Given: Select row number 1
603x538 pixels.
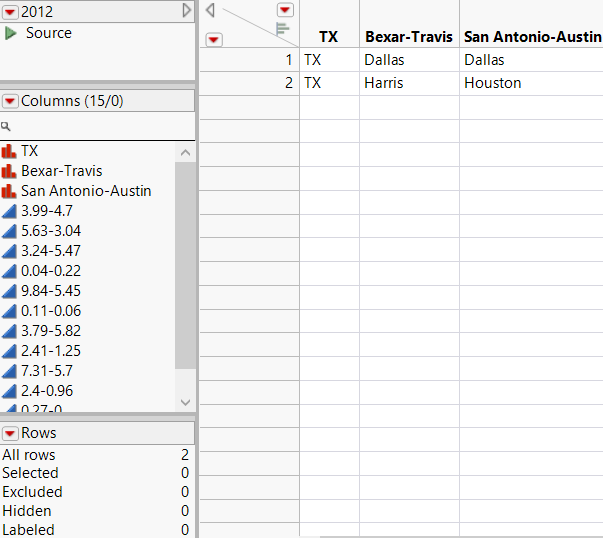Looking at the screenshot, I should tap(250, 60).
